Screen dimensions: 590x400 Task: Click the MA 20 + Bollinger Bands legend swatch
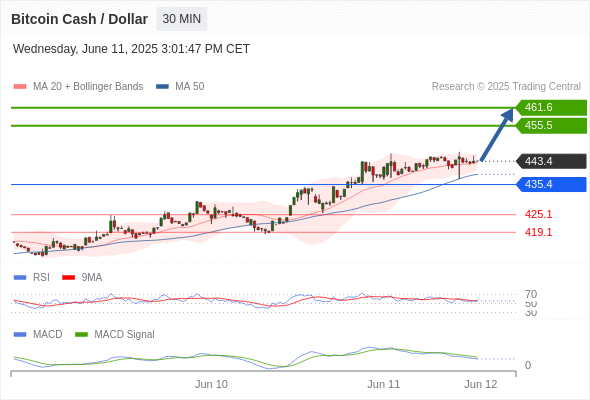point(20,87)
